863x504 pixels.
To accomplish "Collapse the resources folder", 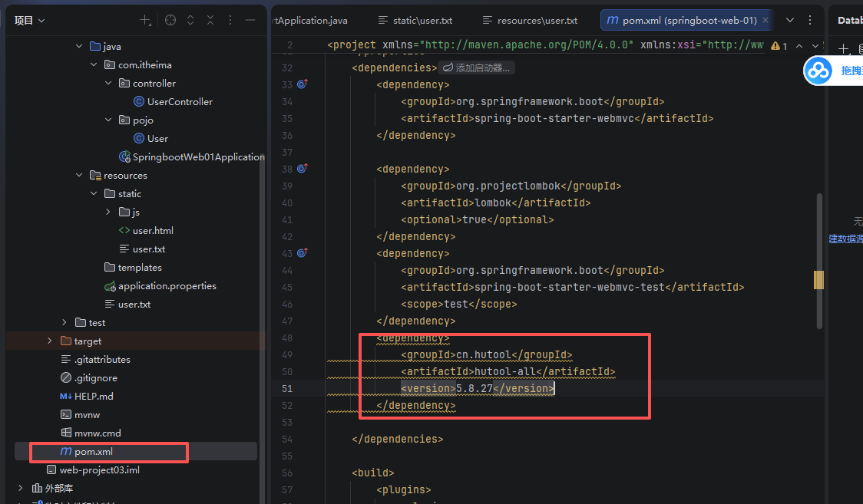I will tap(79, 176).
